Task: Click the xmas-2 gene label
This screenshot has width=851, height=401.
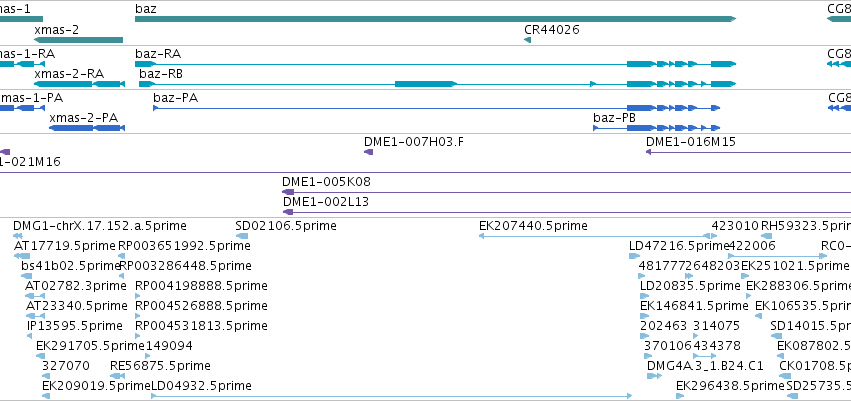Action: [x=56, y=29]
